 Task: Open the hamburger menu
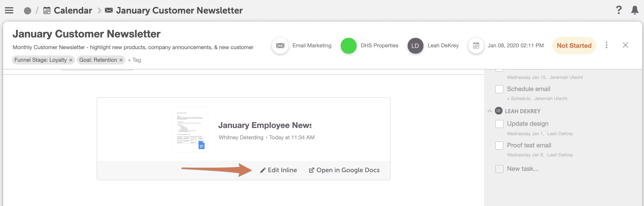[x=9, y=10]
